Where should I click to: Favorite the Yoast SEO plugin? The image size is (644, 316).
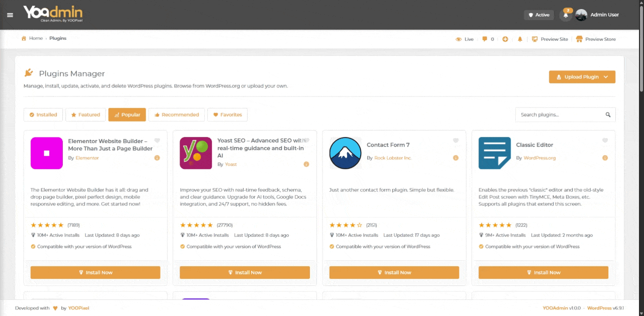tap(306, 141)
